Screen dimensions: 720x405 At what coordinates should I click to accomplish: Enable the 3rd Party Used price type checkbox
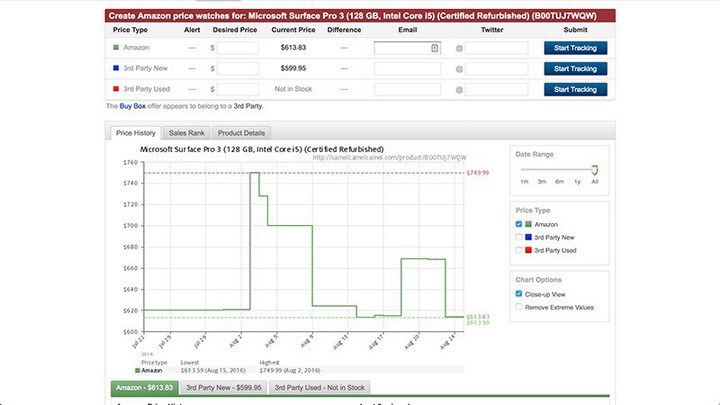tap(518, 250)
